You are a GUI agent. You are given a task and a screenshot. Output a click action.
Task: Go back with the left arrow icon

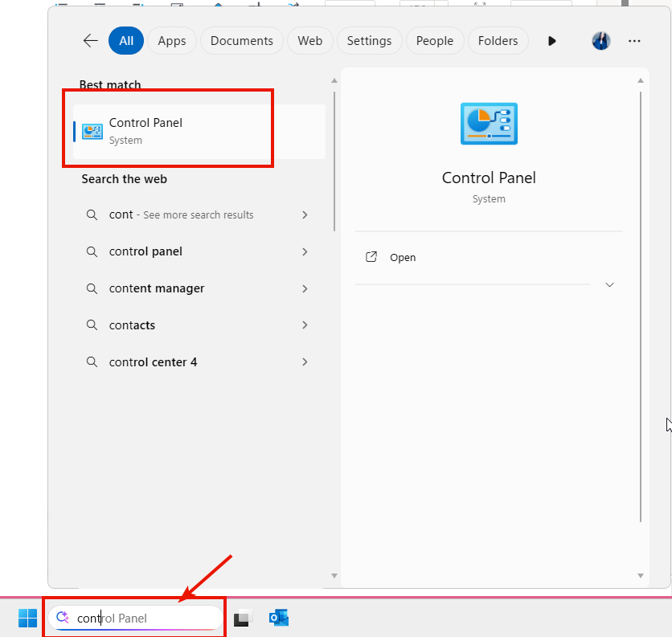[90, 41]
